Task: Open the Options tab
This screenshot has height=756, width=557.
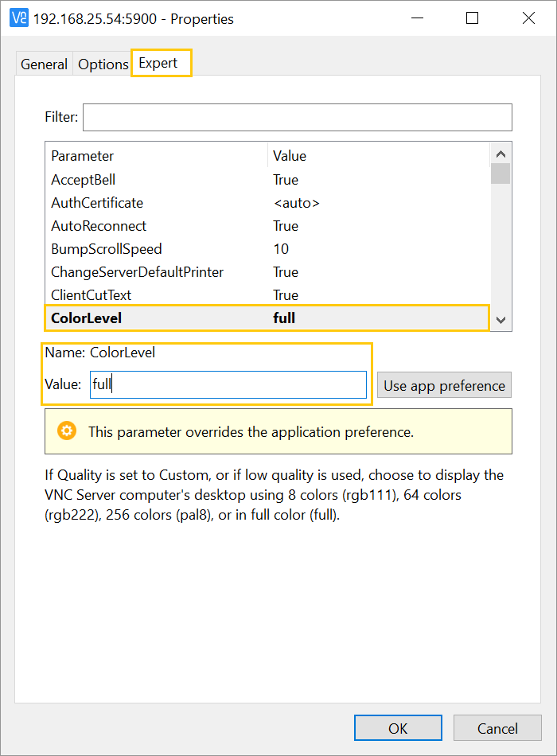Action: pos(103,64)
